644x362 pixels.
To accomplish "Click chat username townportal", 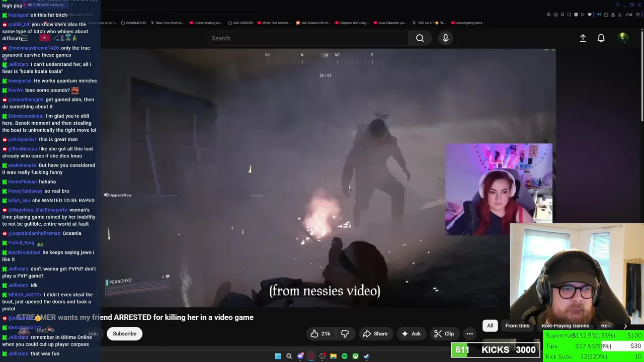I will tap(20, 81).
